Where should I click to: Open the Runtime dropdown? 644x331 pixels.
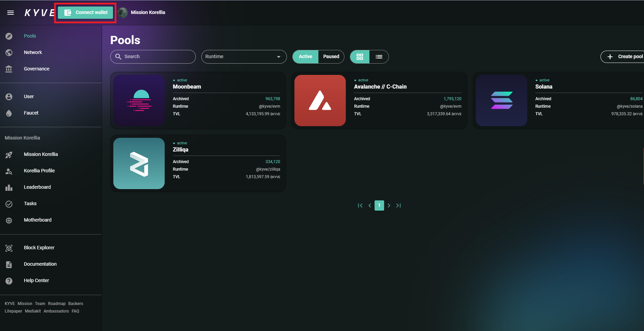click(244, 57)
